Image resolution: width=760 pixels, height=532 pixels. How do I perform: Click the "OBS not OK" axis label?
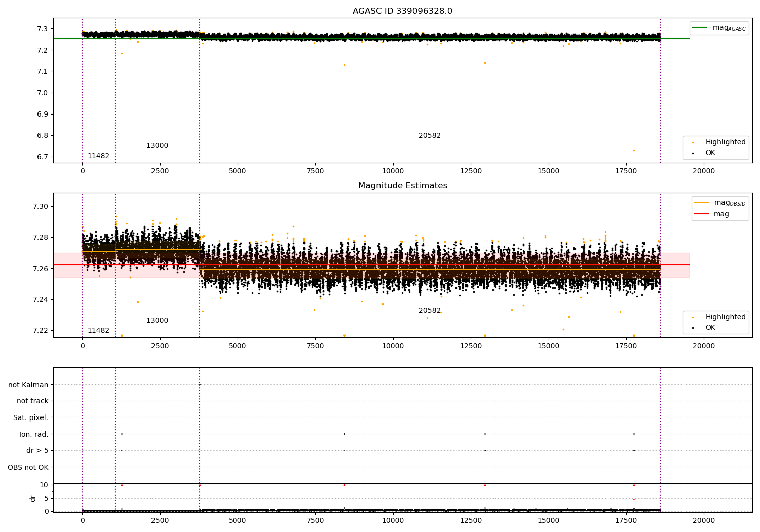pos(28,468)
